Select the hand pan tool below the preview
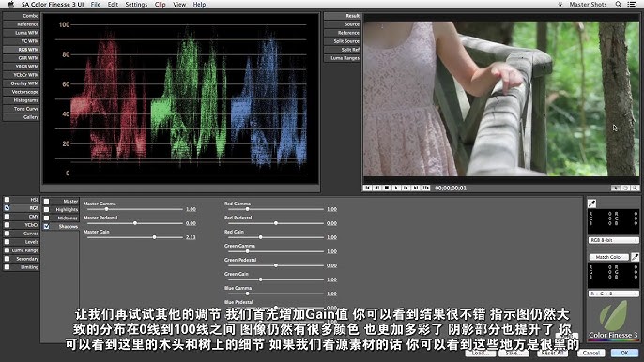 [625, 188]
